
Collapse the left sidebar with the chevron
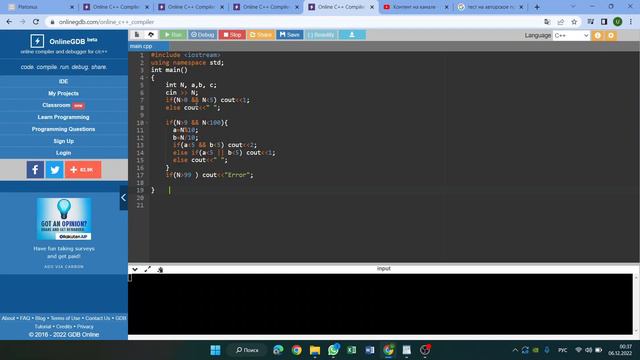[x=124, y=198]
